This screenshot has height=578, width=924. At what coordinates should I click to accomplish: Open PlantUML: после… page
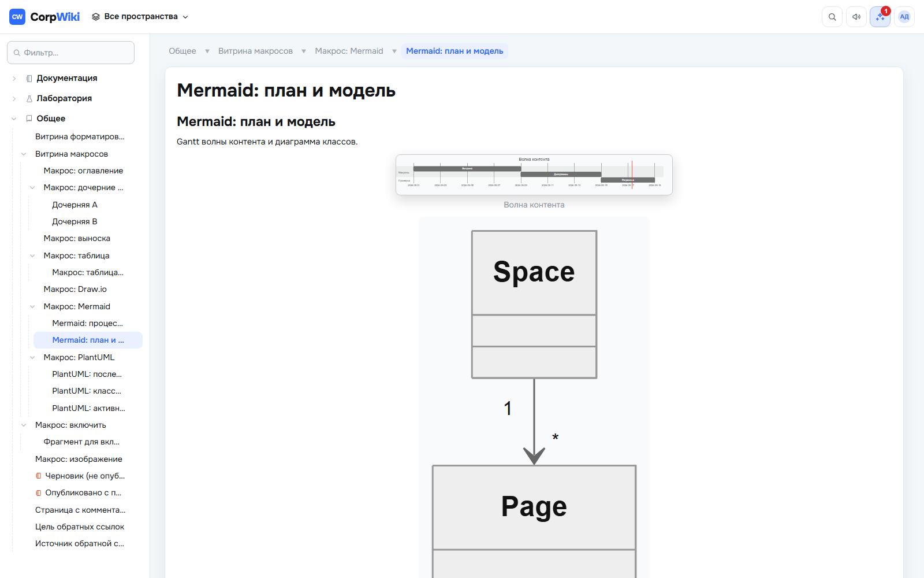(x=87, y=374)
